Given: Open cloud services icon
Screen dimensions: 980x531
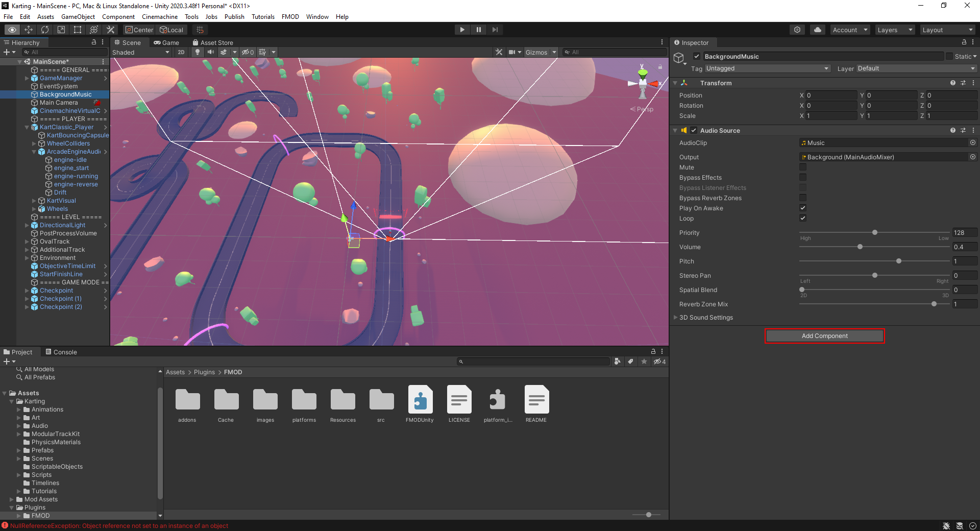Looking at the screenshot, I should coord(817,30).
